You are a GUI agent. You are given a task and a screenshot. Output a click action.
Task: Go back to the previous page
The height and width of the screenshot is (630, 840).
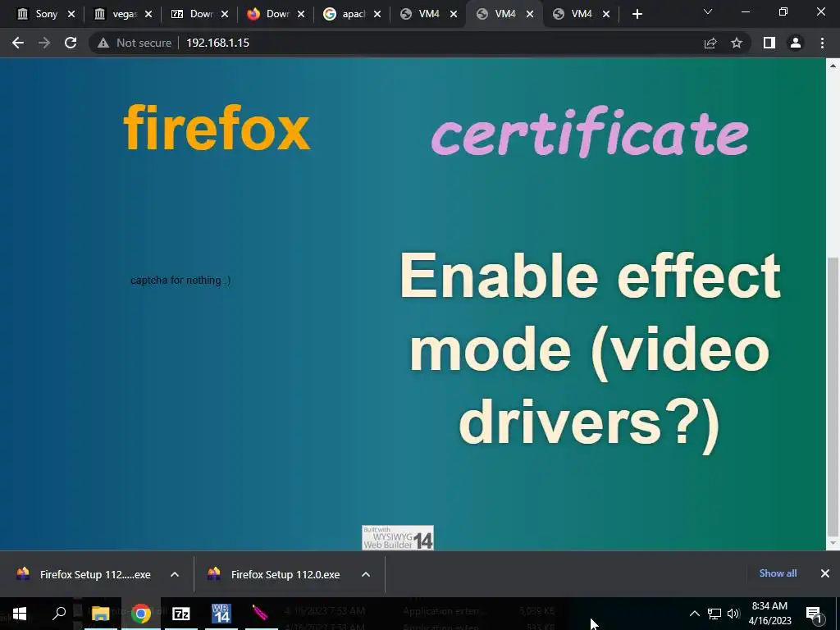(x=18, y=43)
